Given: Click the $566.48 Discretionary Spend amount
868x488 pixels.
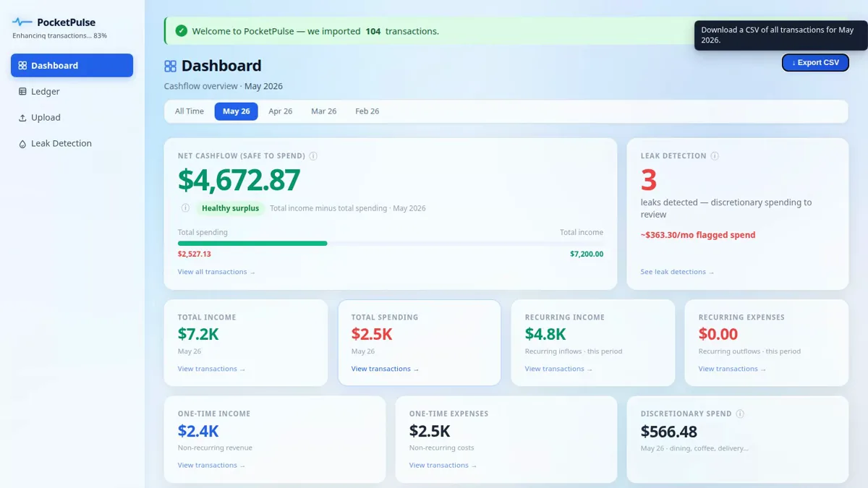Looking at the screenshot, I should pos(669,432).
